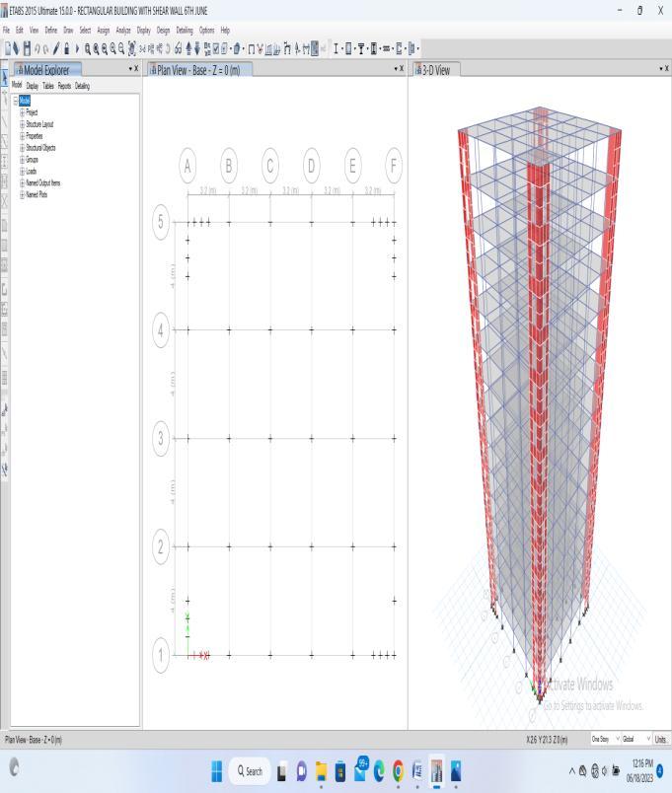Click the Undo arrow icon

[x=37, y=48]
